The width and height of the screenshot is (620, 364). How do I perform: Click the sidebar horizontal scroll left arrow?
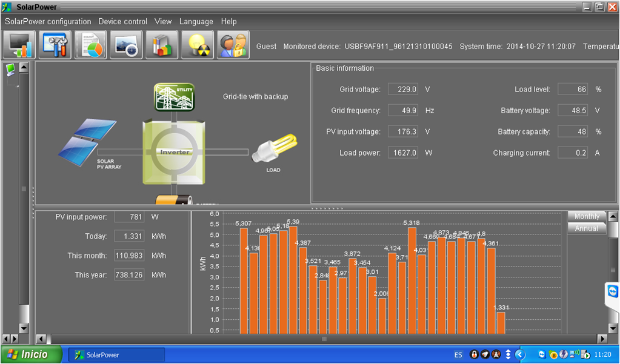coord(5,339)
